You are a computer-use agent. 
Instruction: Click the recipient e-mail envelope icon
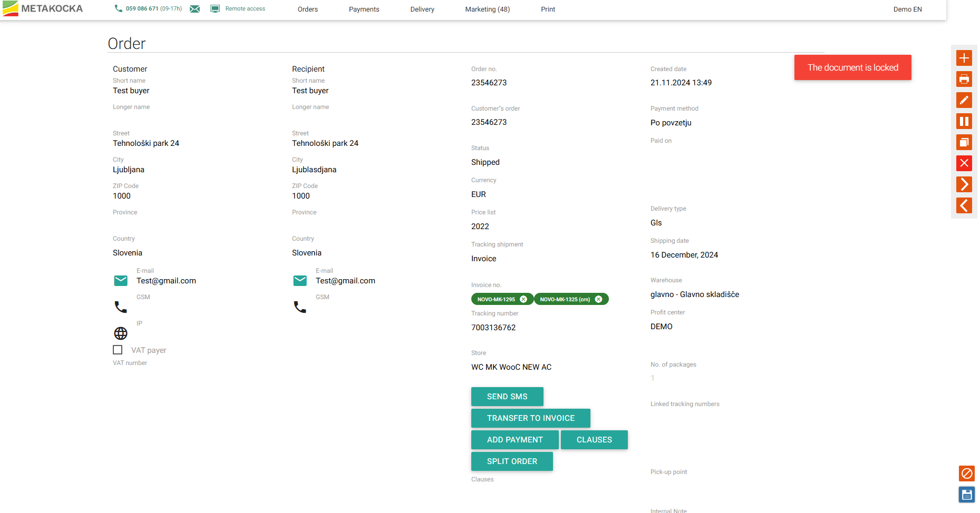300,281
